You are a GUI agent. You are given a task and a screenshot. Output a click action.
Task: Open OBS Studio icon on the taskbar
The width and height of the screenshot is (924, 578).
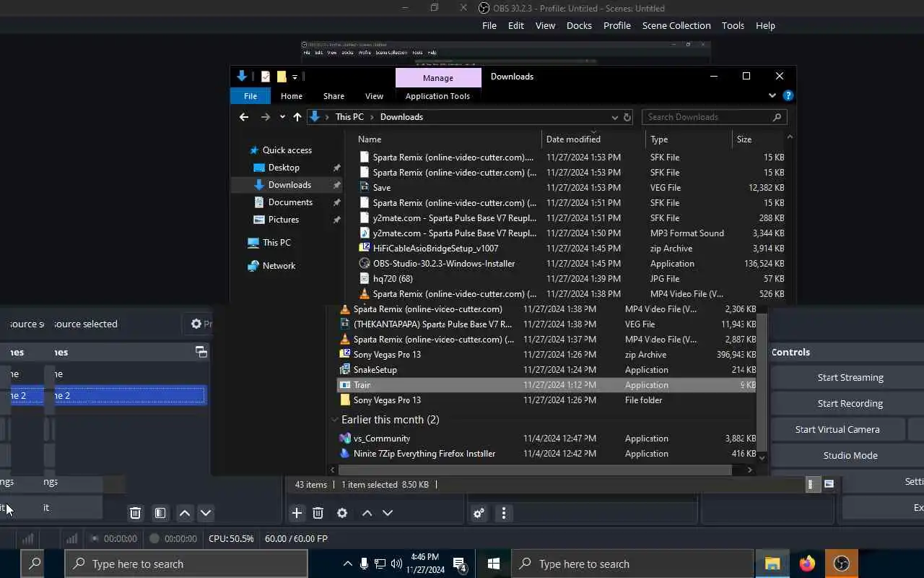point(841,564)
